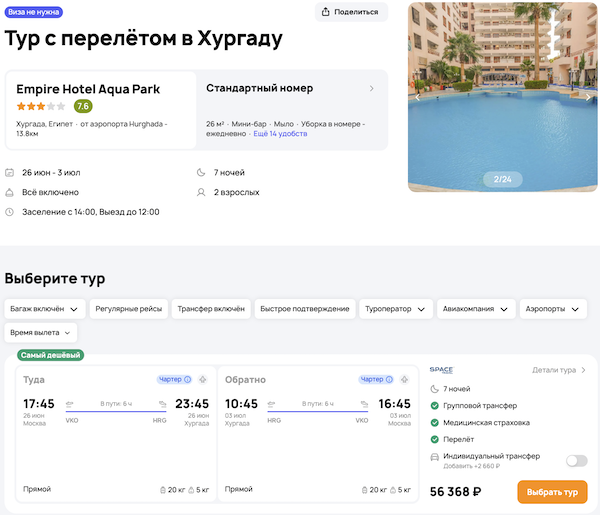600x515 pixels.
Task: Expand the Туроператор dropdown
Action: (394, 309)
